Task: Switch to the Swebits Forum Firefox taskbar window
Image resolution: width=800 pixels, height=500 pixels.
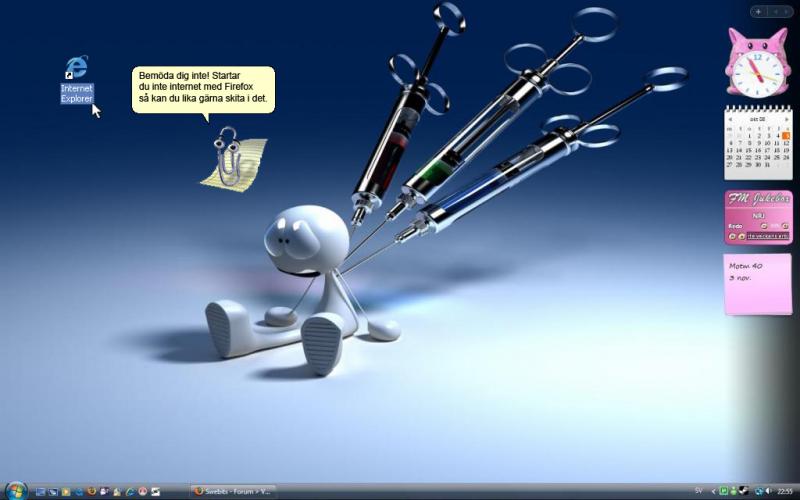Action: 233,491
